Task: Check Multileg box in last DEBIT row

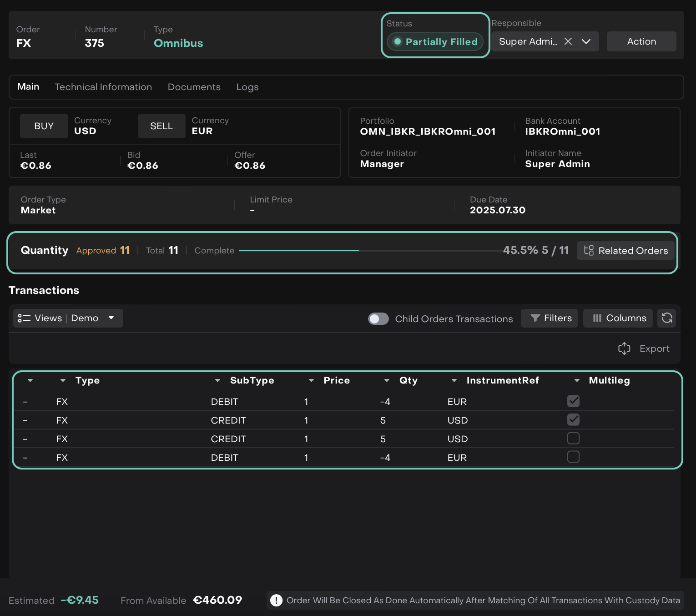Action: (x=573, y=457)
